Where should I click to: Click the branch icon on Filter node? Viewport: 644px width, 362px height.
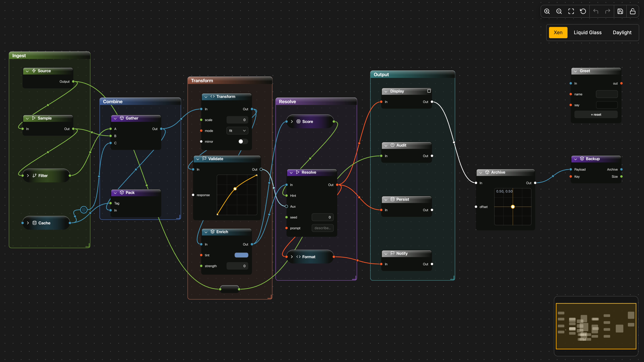[x=34, y=175]
